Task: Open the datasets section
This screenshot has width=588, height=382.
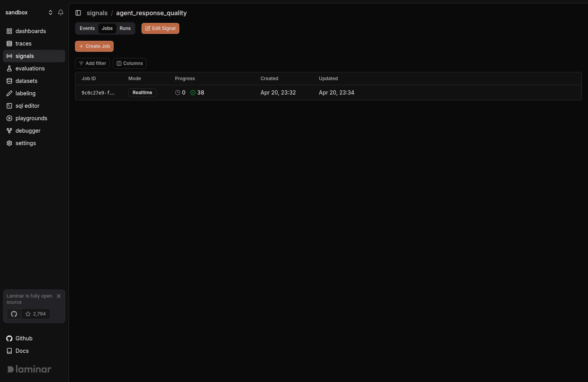Action: coord(26,81)
